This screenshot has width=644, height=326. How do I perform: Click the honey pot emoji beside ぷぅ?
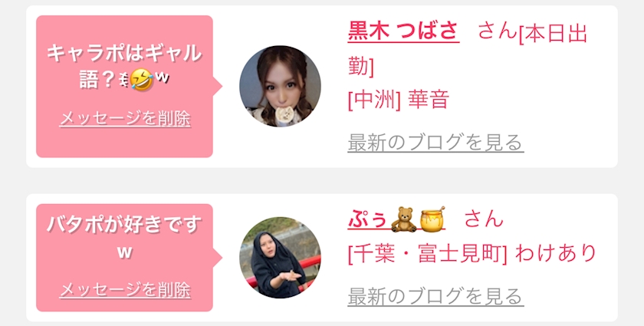tap(432, 219)
